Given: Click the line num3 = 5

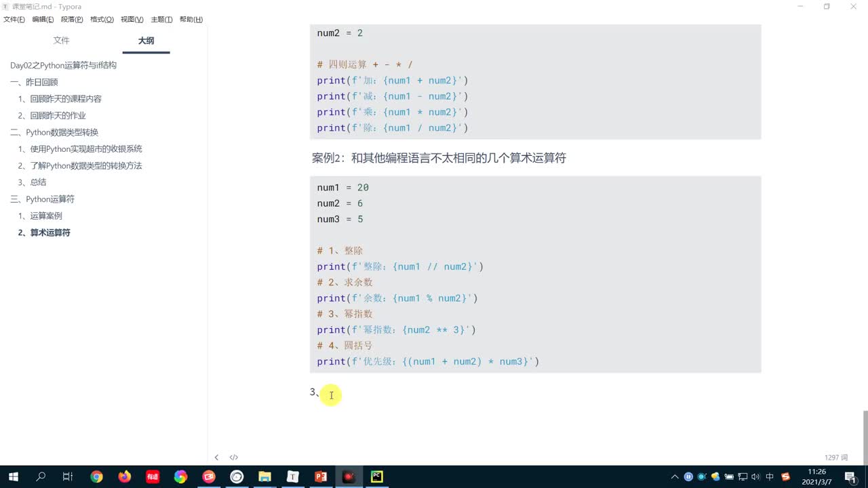Looking at the screenshot, I should point(340,219).
